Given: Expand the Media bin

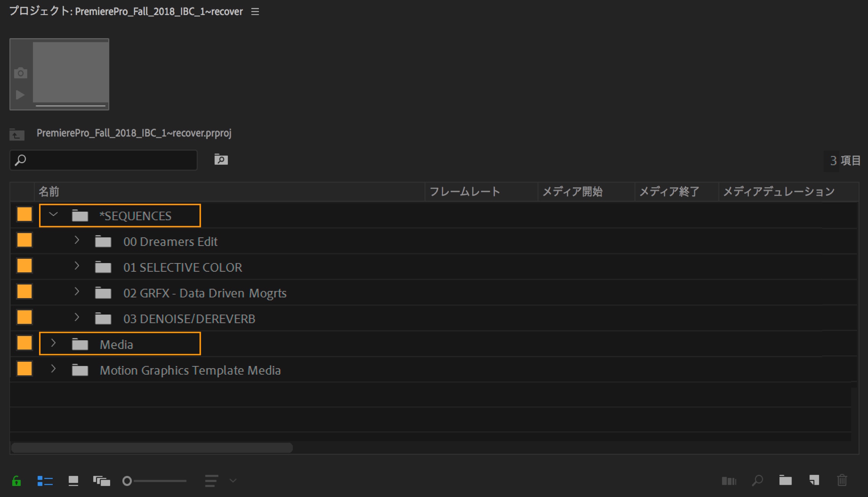Looking at the screenshot, I should 54,343.
